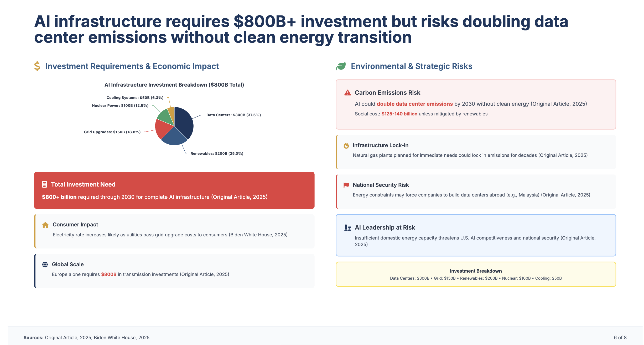Click the label 'Data Centers: $300B (37.5%)'
This screenshot has height=345, width=644.
coord(234,115)
